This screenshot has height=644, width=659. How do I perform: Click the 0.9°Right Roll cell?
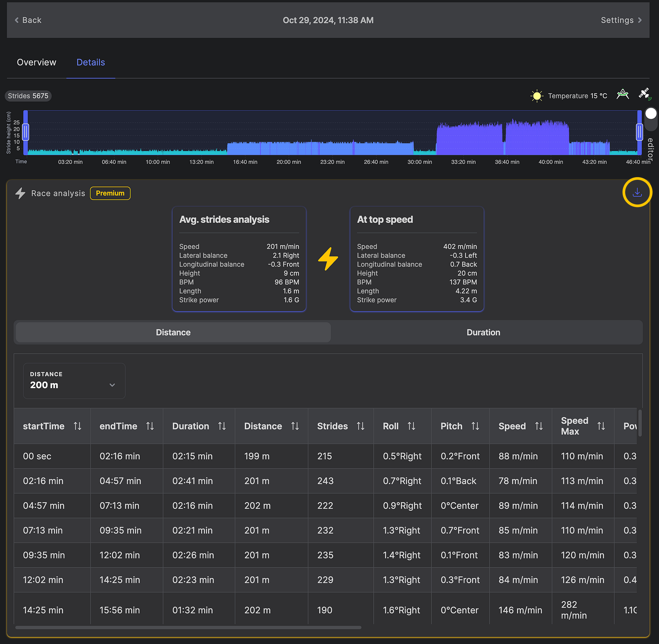[x=402, y=506]
